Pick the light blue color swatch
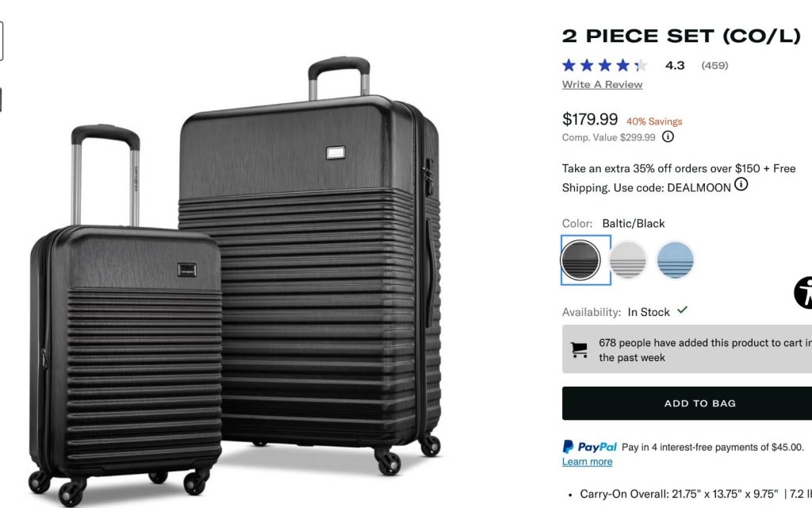Screen dimensions: 812x508 [x=675, y=260]
